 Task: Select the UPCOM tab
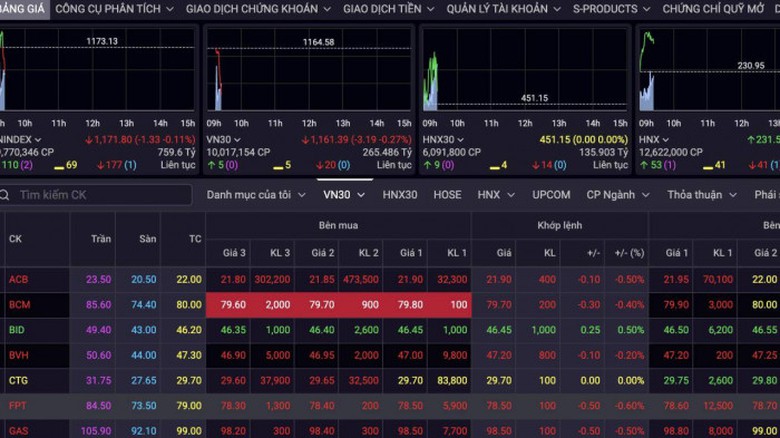pyautogui.click(x=551, y=195)
